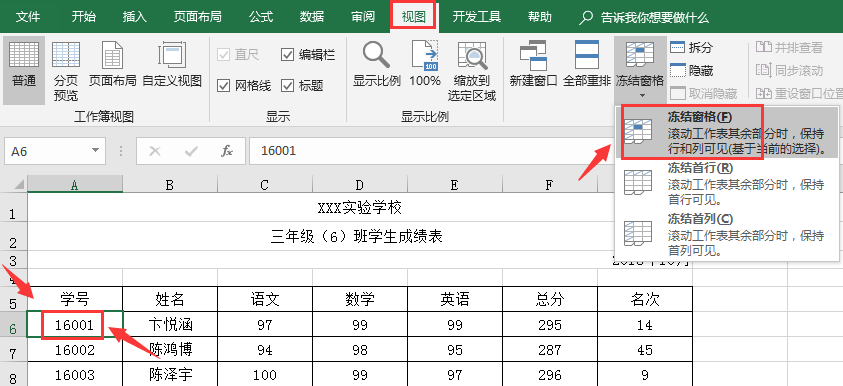Click the header cell '学号'
Screen dimensions: 843x386
[x=75, y=299]
